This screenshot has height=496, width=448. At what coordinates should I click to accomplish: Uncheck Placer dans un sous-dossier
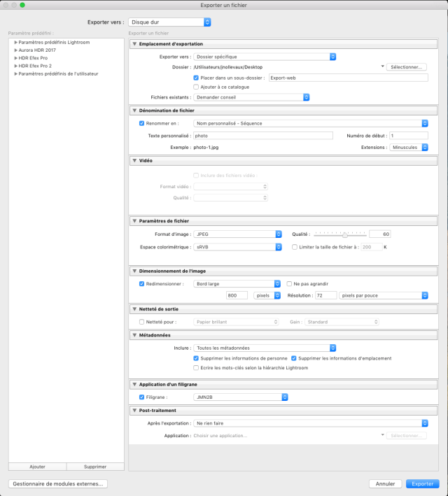(x=196, y=78)
